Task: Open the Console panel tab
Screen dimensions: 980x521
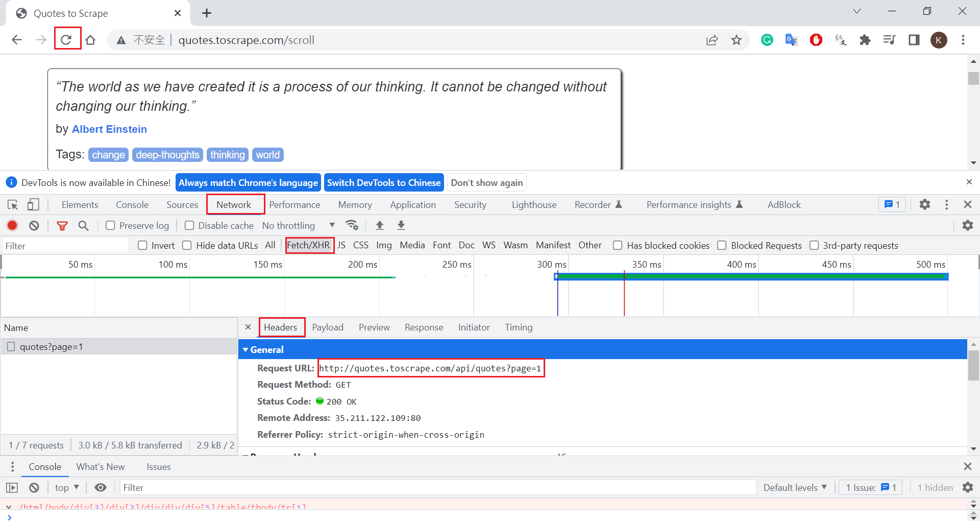Action: [132, 204]
